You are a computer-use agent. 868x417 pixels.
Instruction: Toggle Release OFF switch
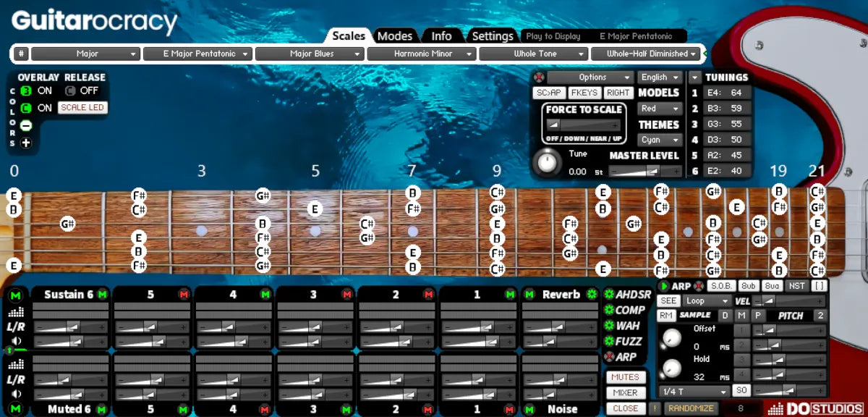tap(70, 90)
